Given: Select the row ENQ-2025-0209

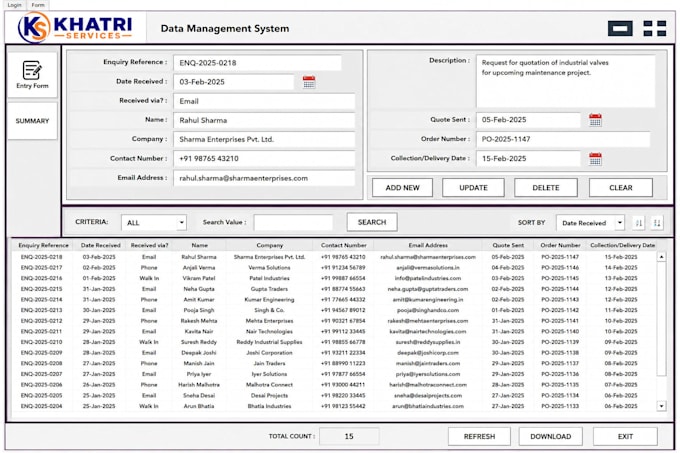Looking at the screenshot, I should tap(334, 353).
